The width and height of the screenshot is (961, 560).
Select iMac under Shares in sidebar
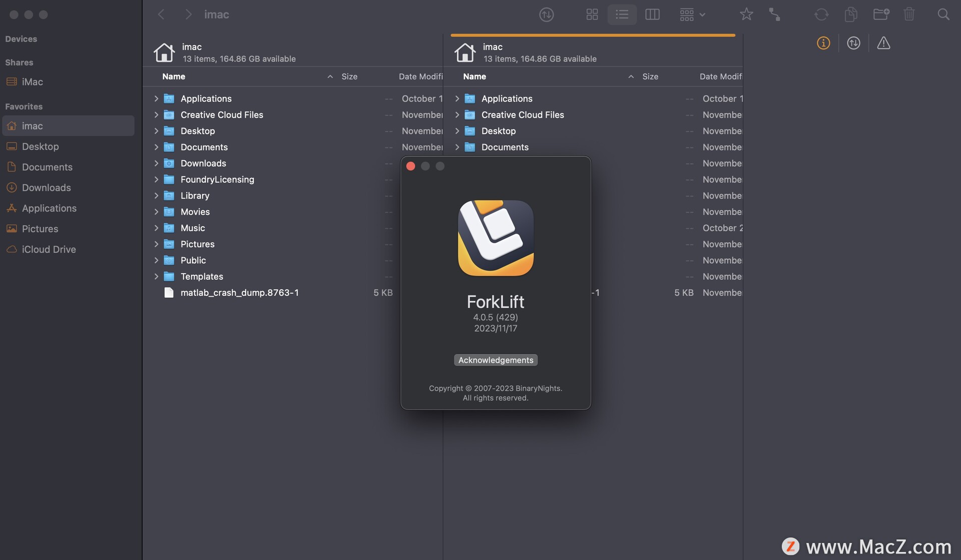[x=68, y=82]
